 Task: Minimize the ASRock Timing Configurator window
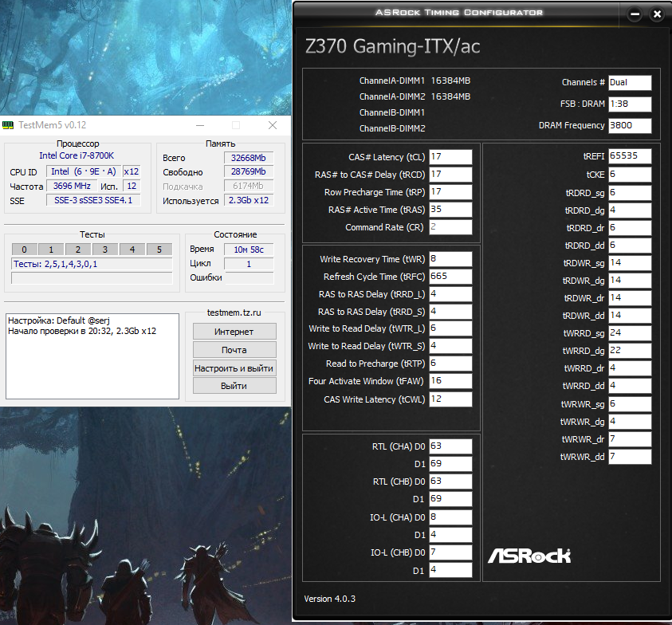[x=635, y=14]
